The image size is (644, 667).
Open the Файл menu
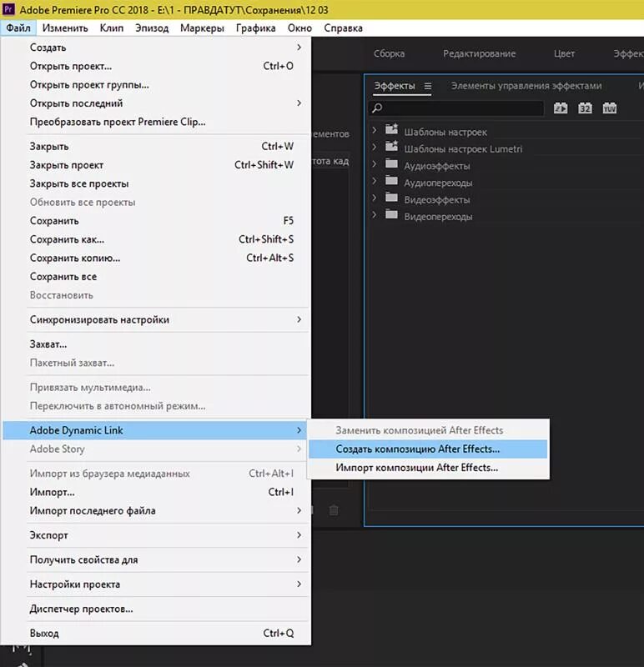tap(18, 28)
